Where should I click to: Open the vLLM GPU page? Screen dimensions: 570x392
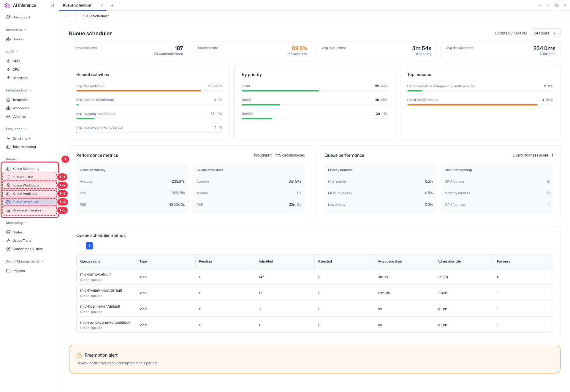point(16,61)
